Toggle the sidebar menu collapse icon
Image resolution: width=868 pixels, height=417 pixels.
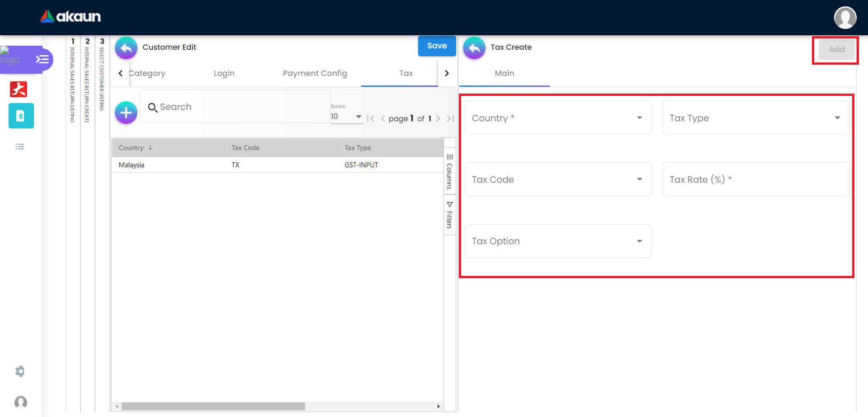click(42, 59)
